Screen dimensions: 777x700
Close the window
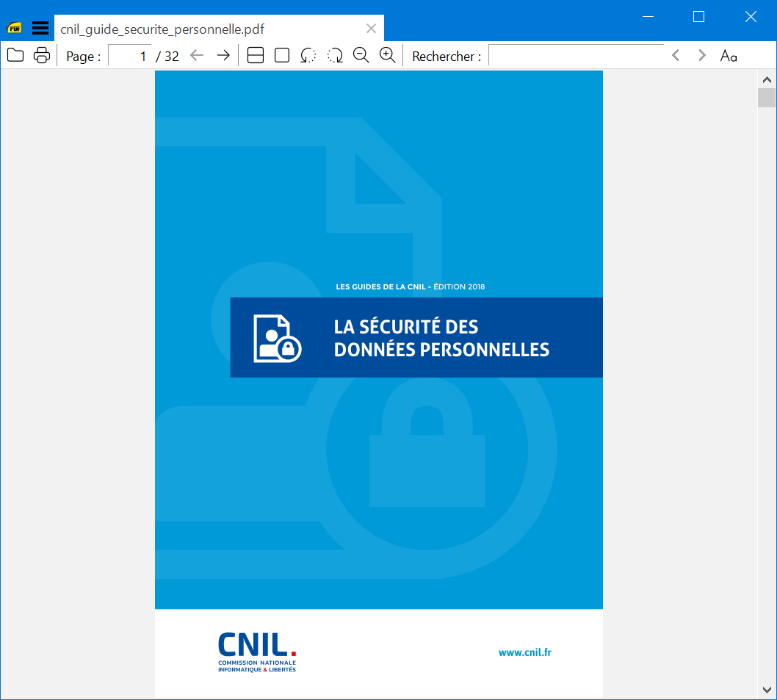pos(751,17)
